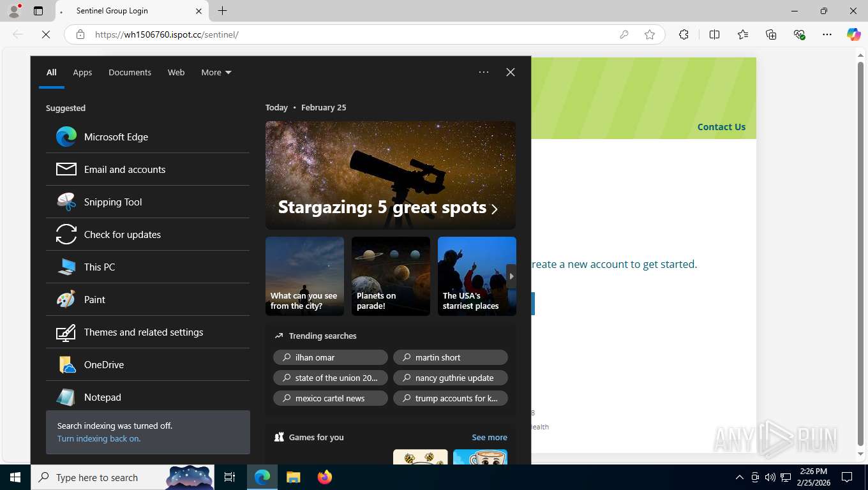This screenshot has height=490, width=868.
Task: Select the Sentinel Group Login tab
Action: pyautogui.click(x=131, y=11)
